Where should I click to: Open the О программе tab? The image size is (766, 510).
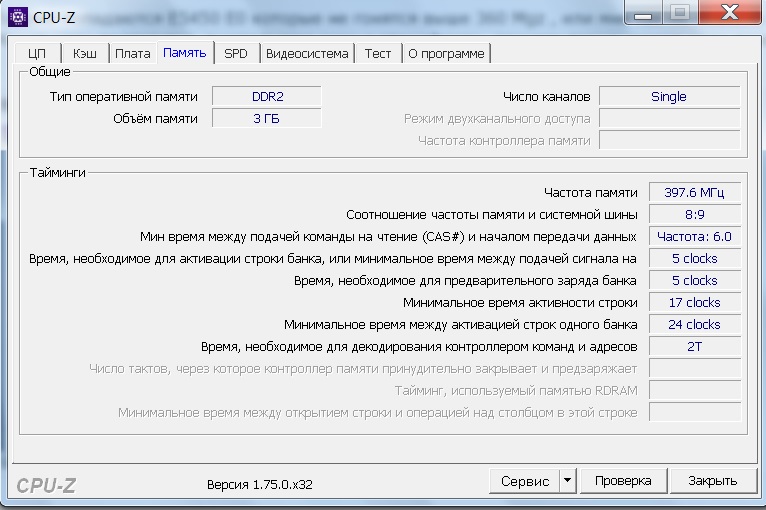446,53
